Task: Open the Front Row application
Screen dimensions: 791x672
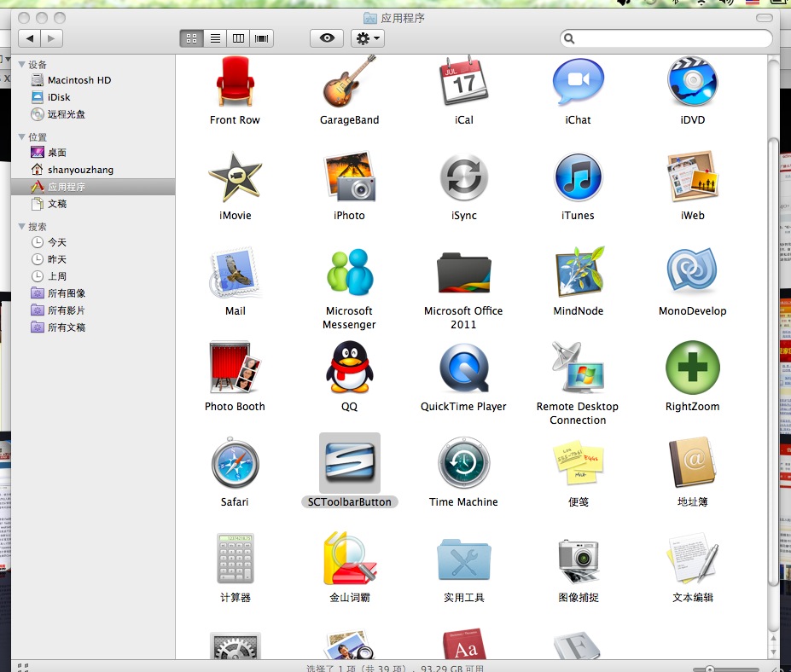Action: point(235,82)
